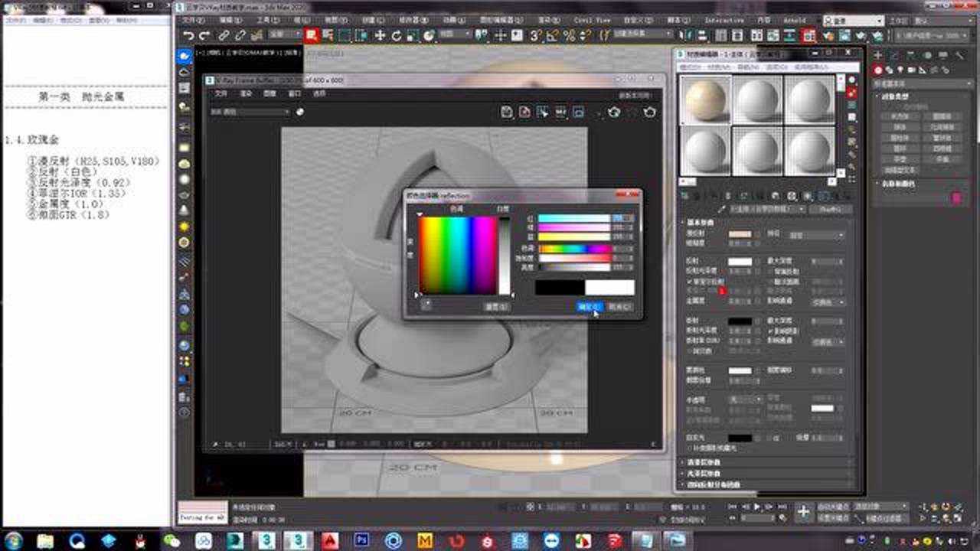Click 重置 in color selector dialog
Viewport: 980px width, 551px height.
[x=497, y=306]
